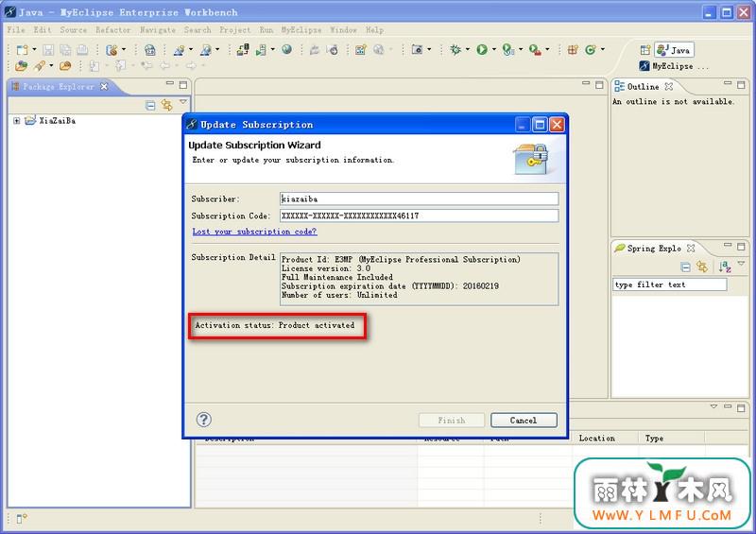Open the Debug icon dropdown arrow
756x534 pixels.
click(467, 50)
